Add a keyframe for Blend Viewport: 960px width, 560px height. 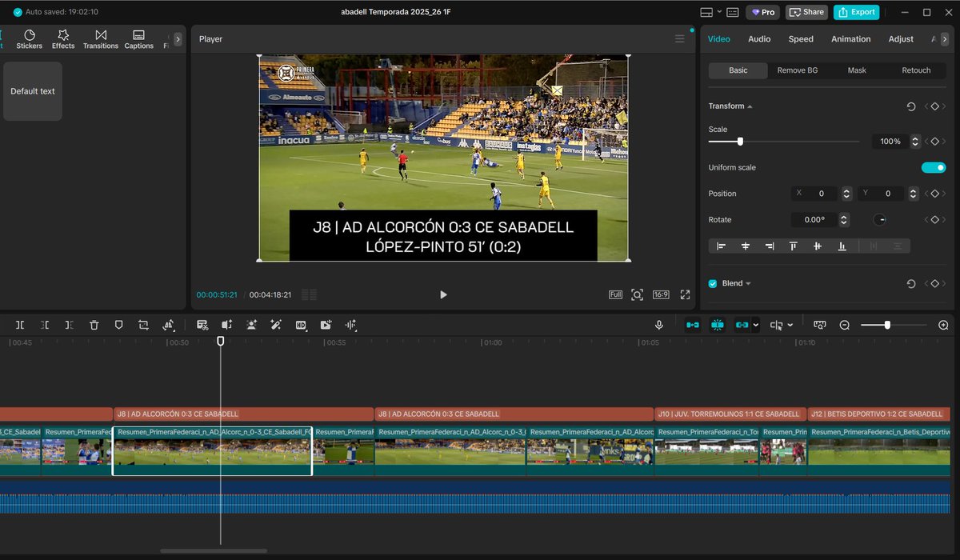pos(934,283)
